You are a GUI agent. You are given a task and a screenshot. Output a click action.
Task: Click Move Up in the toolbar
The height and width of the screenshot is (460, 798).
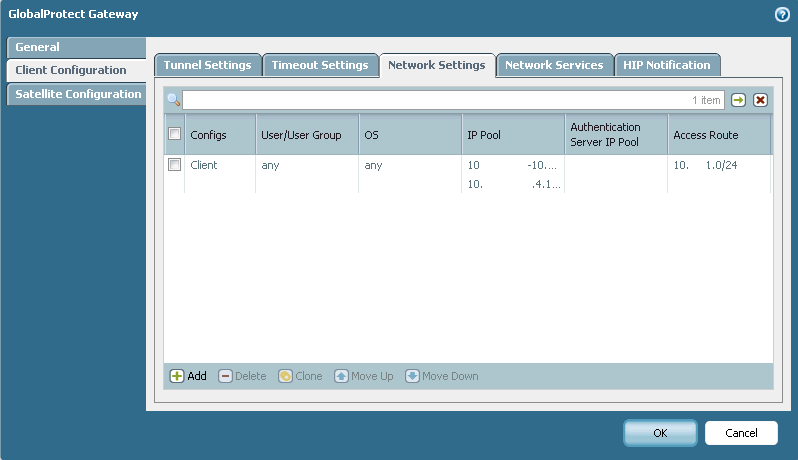(364, 376)
